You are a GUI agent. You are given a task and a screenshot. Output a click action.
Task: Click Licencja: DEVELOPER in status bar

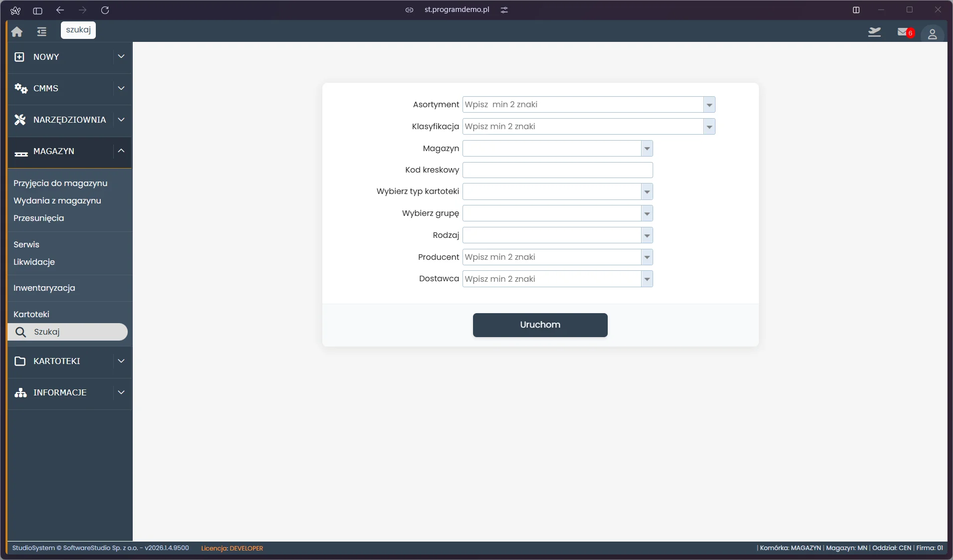point(232,548)
